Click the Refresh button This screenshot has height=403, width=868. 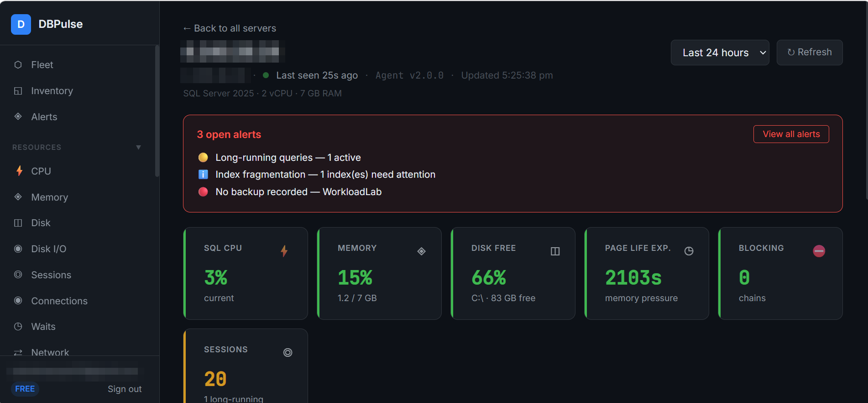tap(809, 53)
